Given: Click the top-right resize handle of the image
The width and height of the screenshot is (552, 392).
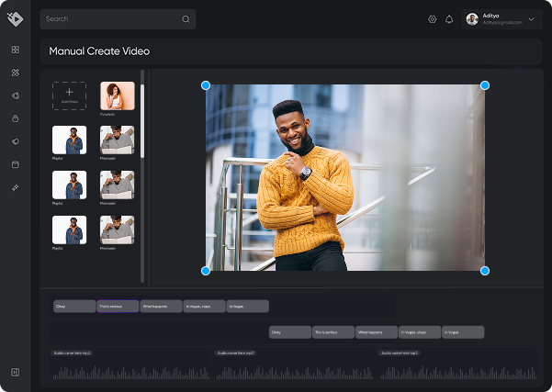Looking at the screenshot, I should [x=485, y=85].
